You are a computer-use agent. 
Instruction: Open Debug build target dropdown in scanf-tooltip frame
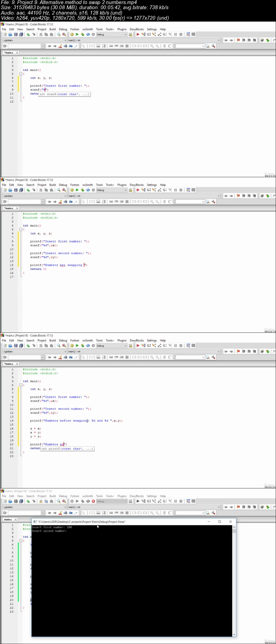(112, 35)
